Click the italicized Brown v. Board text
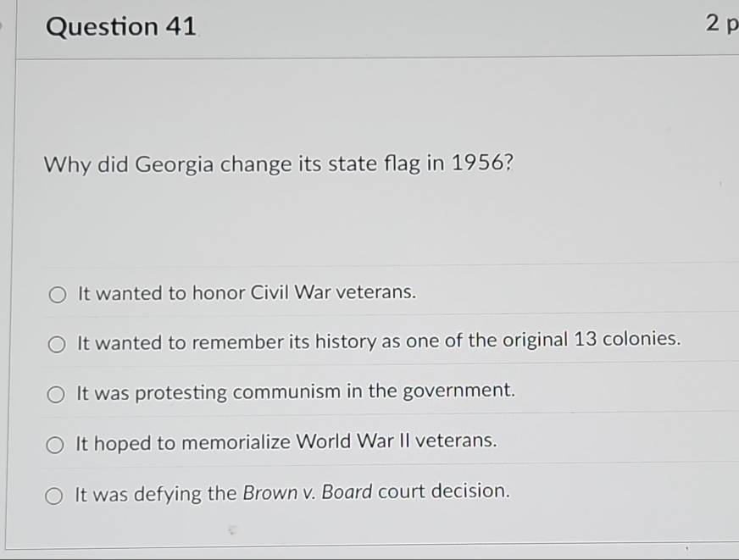This screenshot has width=739, height=560. [x=307, y=492]
